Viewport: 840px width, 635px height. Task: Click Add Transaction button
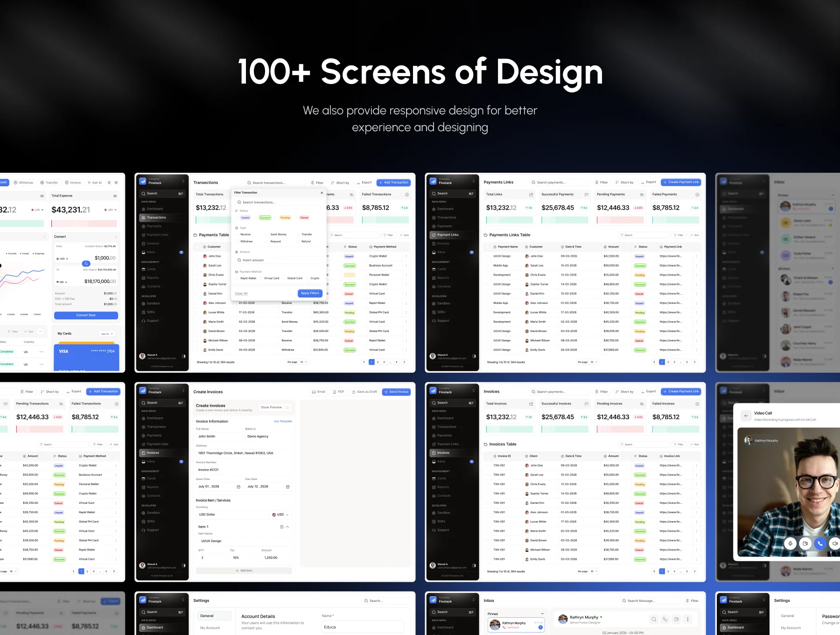coord(393,183)
